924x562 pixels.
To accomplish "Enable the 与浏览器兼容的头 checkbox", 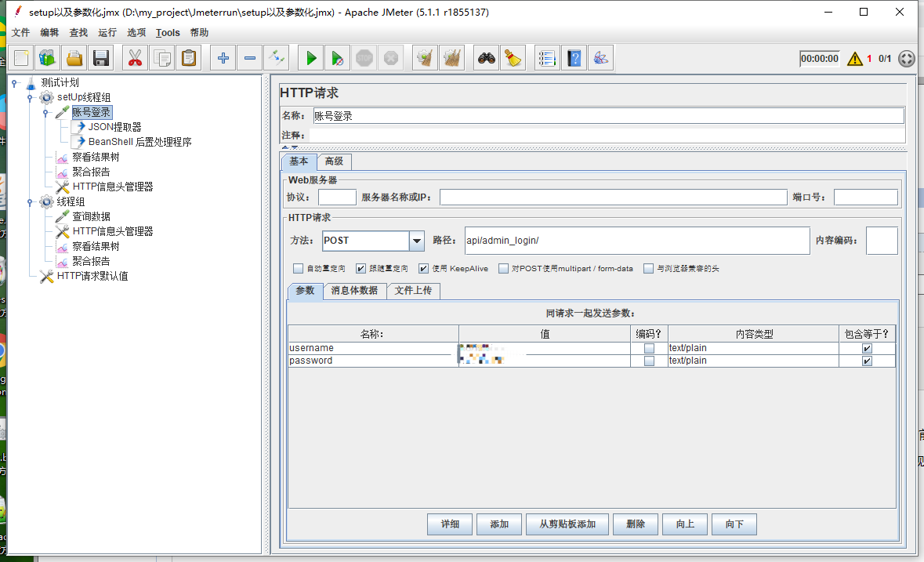I will (x=648, y=269).
